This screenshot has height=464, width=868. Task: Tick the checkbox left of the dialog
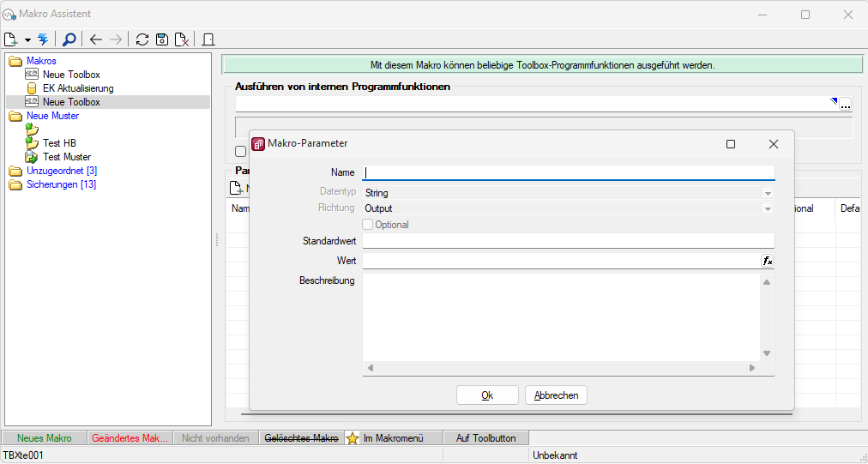click(241, 152)
